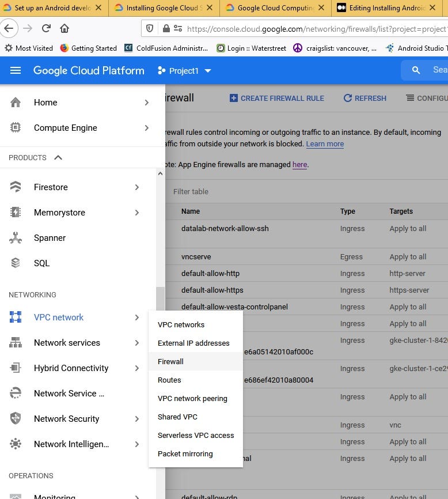Viewport: 448px width, 499px height.
Task: Click the browser forward arrow
Action: pos(28,29)
